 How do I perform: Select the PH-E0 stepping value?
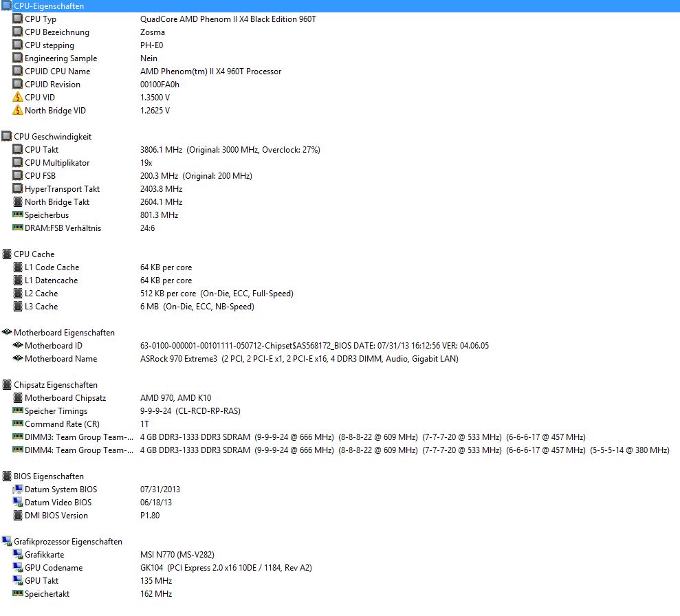[151, 45]
